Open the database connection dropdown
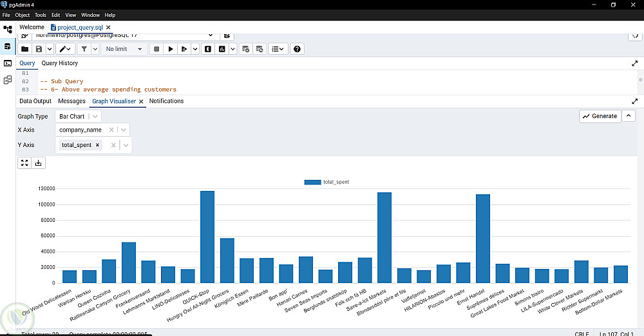The width and height of the screenshot is (644, 336). 211,35
